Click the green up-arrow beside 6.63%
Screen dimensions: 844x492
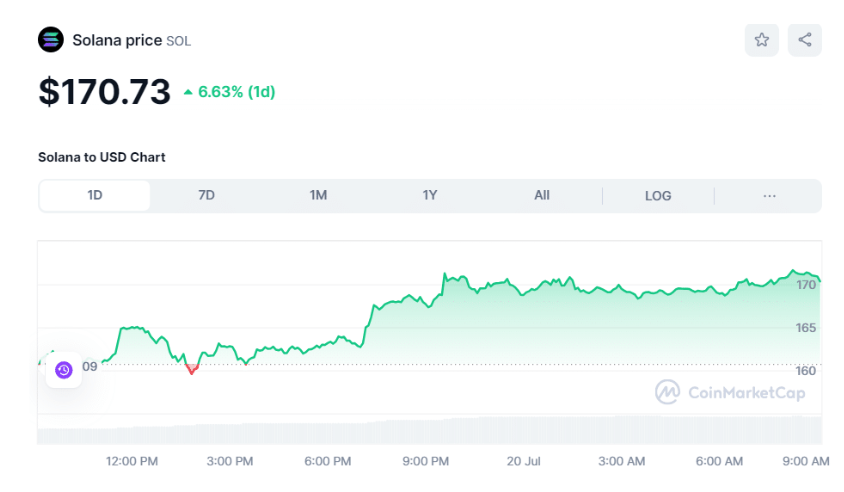point(188,93)
